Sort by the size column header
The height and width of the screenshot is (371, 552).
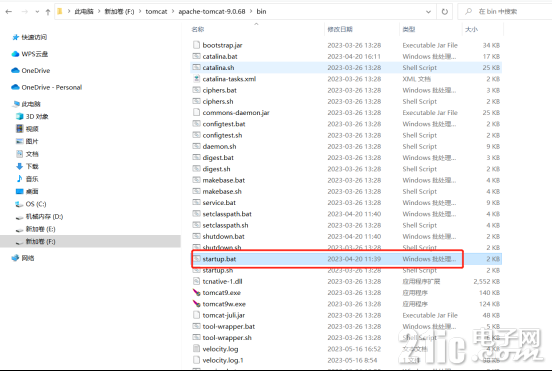point(471,29)
